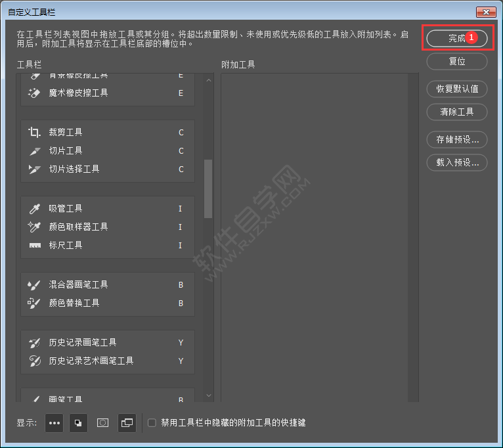Click shortcut letter E of 魔术橡皮擦工具
The height and width of the screenshot is (448, 503).
click(x=181, y=93)
